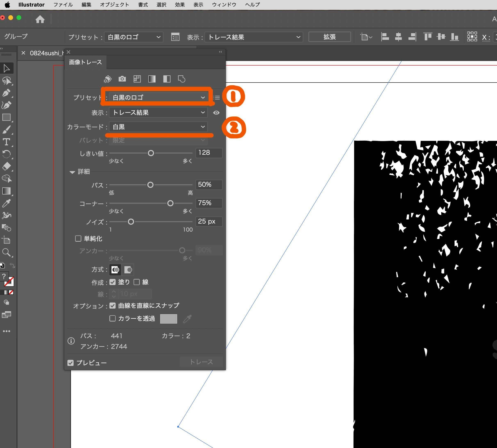
Task: Select the Gradient tool
Action: pyautogui.click(x=6, y=191)
